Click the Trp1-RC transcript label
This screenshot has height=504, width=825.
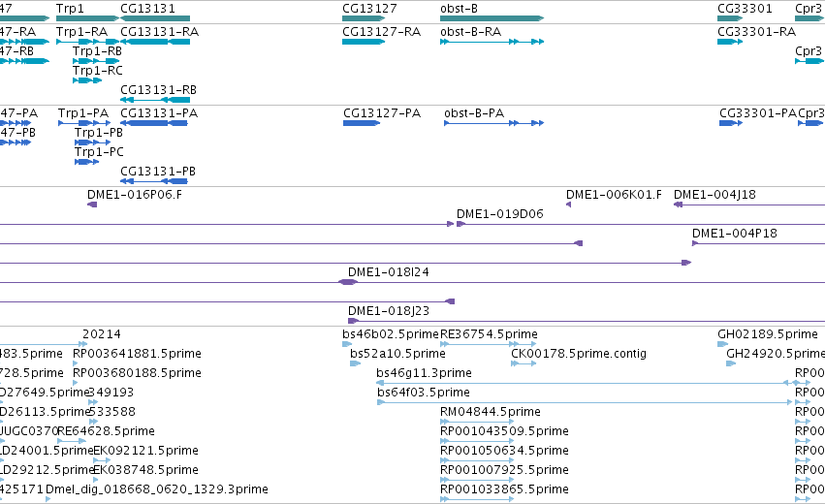coord(97,71)
